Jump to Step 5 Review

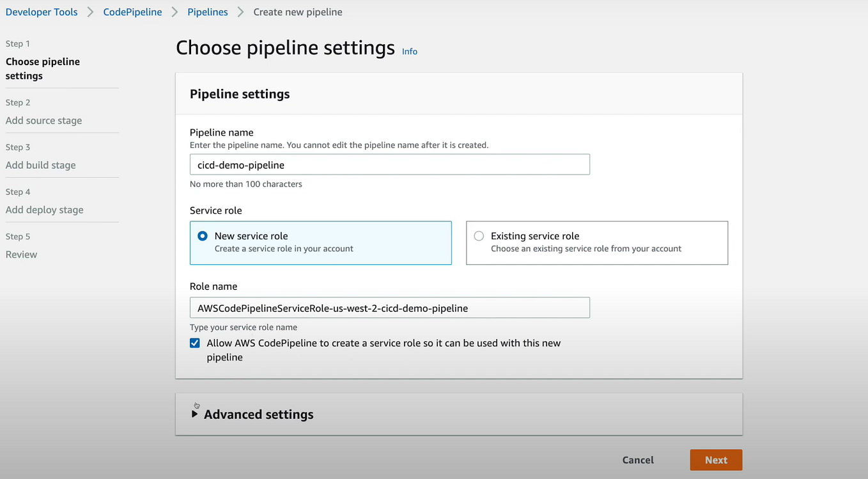coord(21,255)
